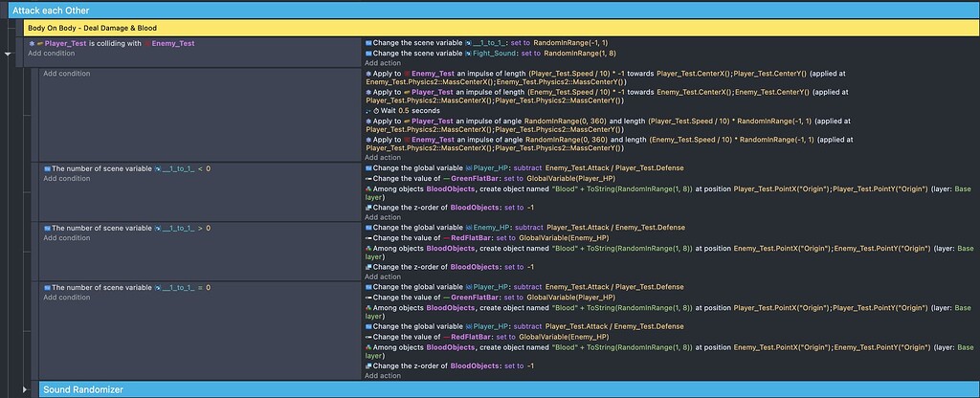This screenshot has width=980, height=398.
Task: Click 'Add action' below the Fight_Sound action
Action: pyautogui.click(x=383, y=63)
